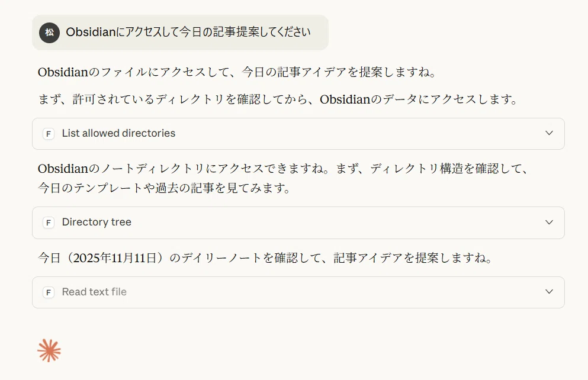588x380 pixels.
Task: Open the List allowed directories label
Action: click(118, 133)
